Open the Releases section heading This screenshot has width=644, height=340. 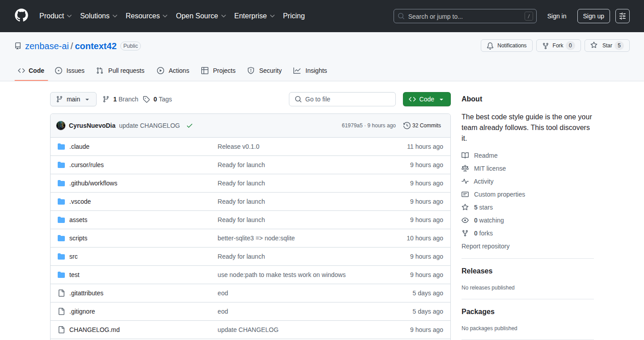pos(477,271)
